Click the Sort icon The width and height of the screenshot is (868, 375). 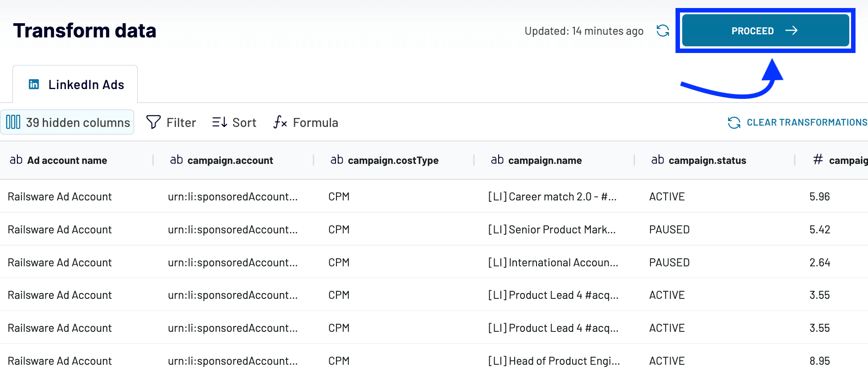click(220, 122)
